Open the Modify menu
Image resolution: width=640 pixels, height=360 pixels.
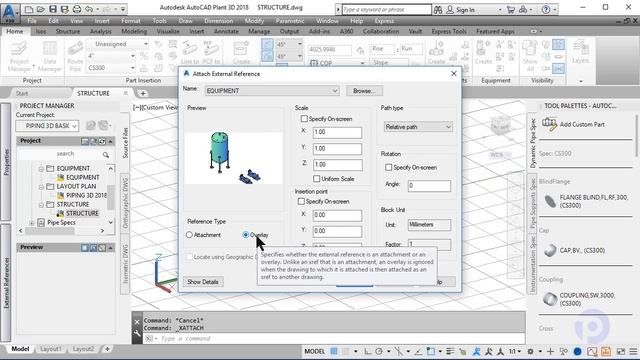point(254,21)
